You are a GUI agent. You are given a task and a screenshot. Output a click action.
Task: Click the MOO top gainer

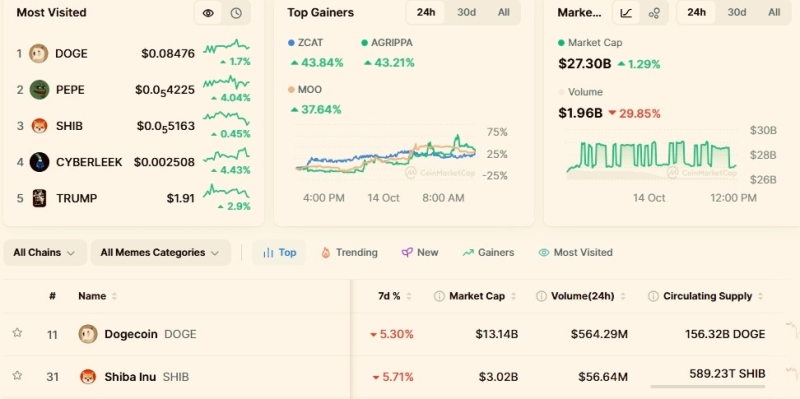314,99
